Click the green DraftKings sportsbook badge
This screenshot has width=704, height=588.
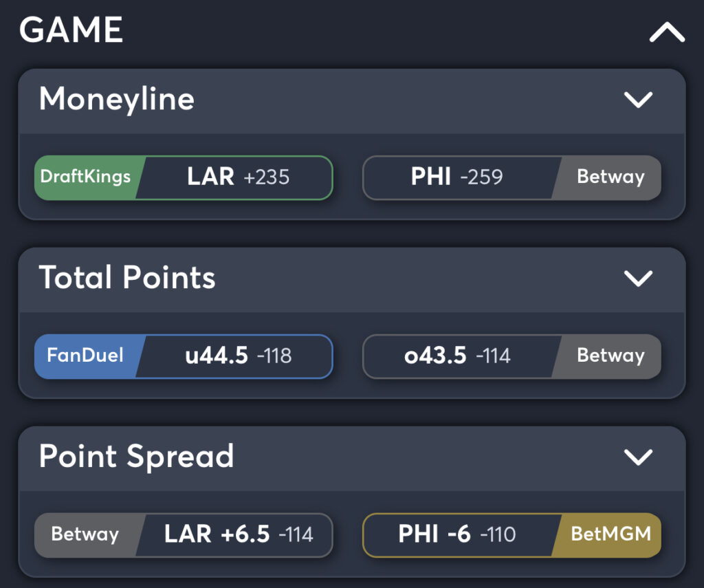coord(86,177)
